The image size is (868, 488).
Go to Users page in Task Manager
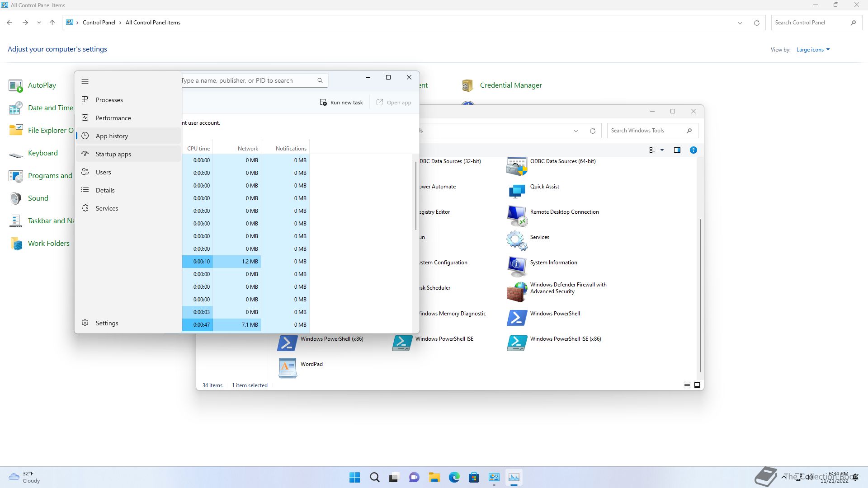(128, 172)
